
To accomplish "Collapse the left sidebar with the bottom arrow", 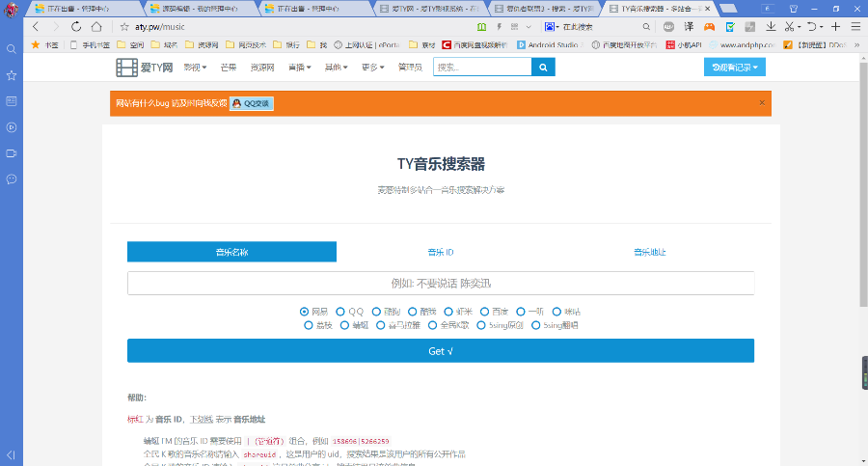I will [11, 455].
